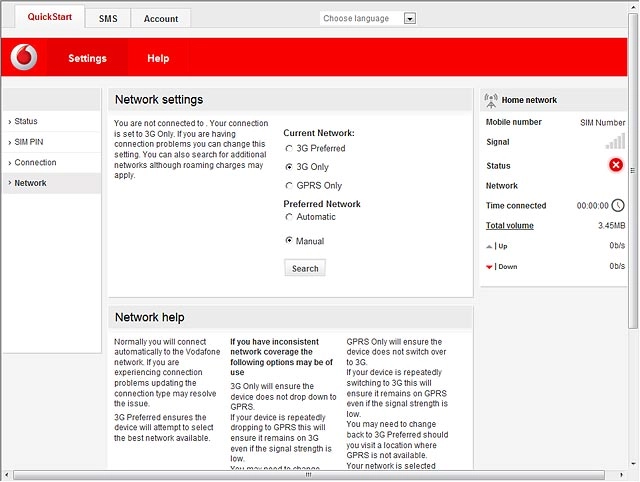Click the Mobile number label
This screenshot has height=482, width=640.
tap(513, 122)
